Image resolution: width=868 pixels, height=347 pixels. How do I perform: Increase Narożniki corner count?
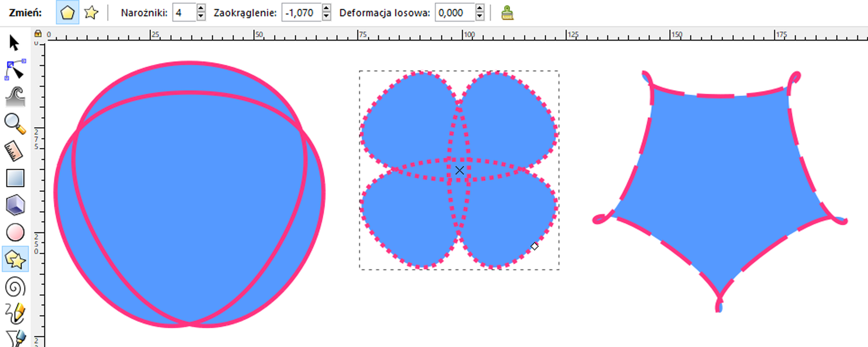[x=201, y=8]
